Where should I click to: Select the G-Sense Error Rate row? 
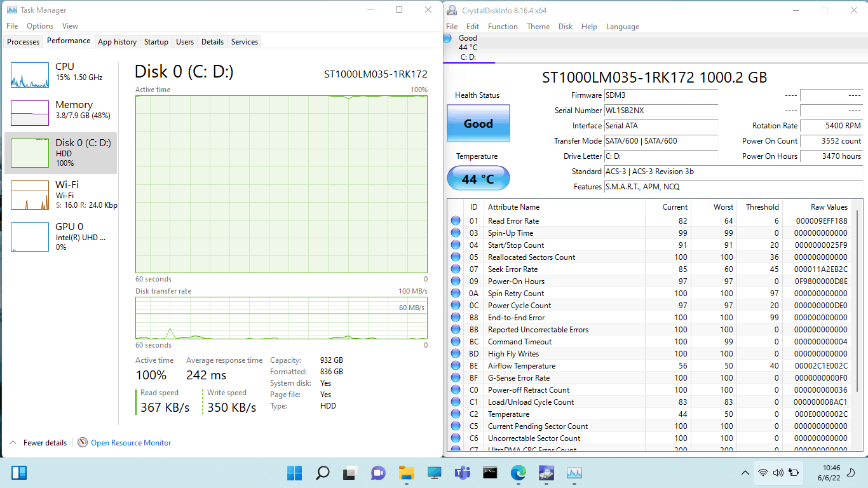point(650,378)
